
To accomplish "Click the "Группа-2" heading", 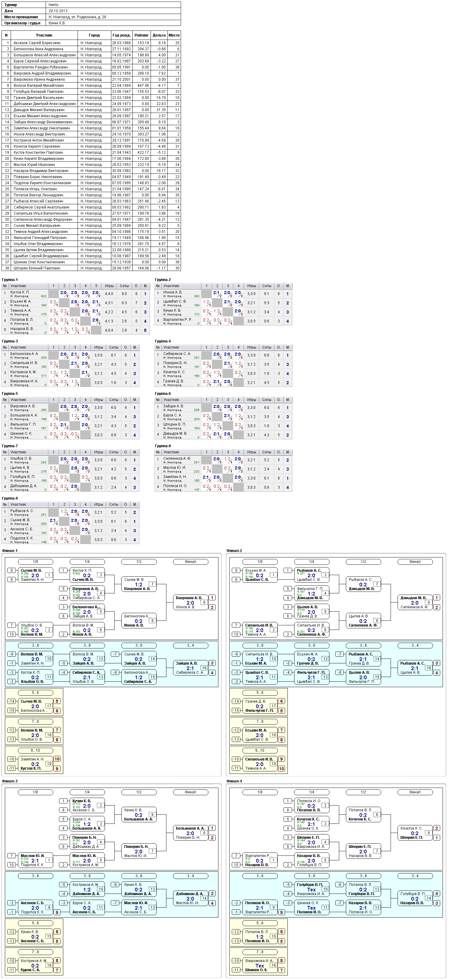I will [x=163, y=279].
